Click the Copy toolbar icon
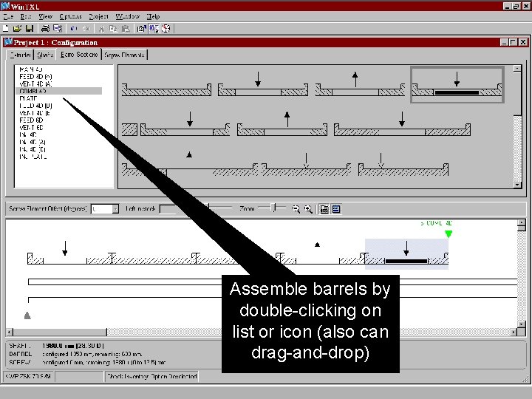 [114, 29]
